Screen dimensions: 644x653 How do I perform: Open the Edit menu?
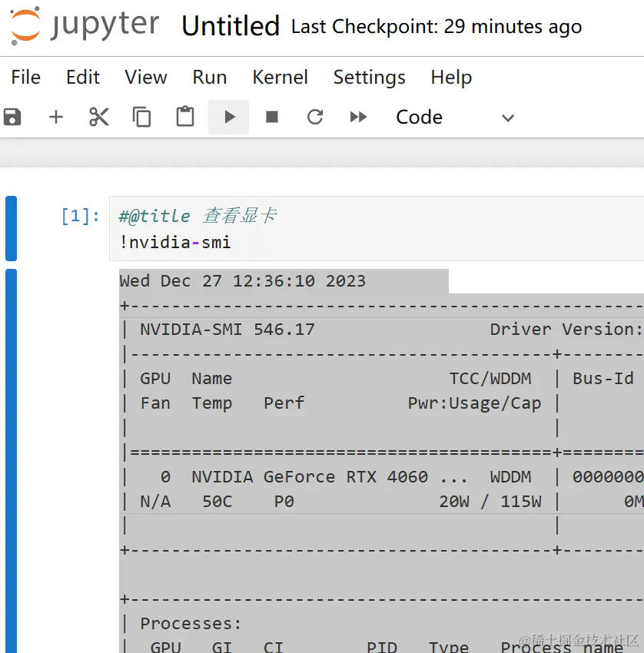[83, 78]
